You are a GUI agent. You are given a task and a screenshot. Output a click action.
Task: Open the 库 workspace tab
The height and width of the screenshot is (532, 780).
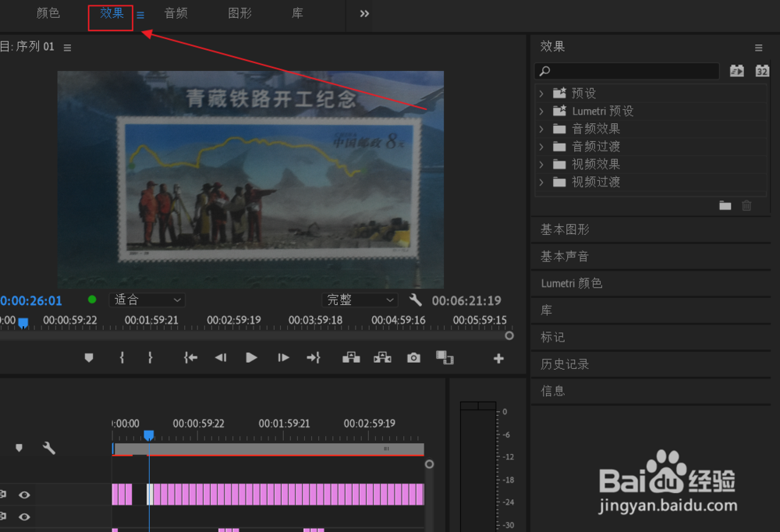coord(297,13)
